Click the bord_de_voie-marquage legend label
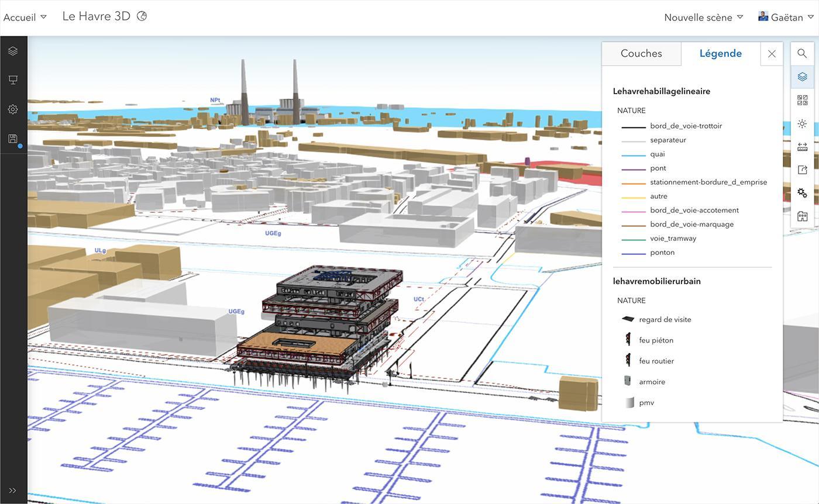Screen dimensions: 819x504 [691, 224]
